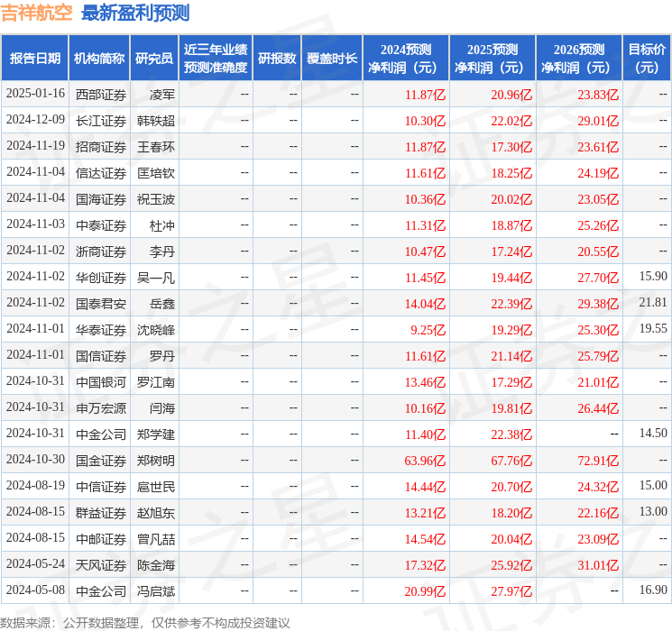Click the 研报数 column header
The height and width of the screenshot is (631, 672).
coord(277,58)
